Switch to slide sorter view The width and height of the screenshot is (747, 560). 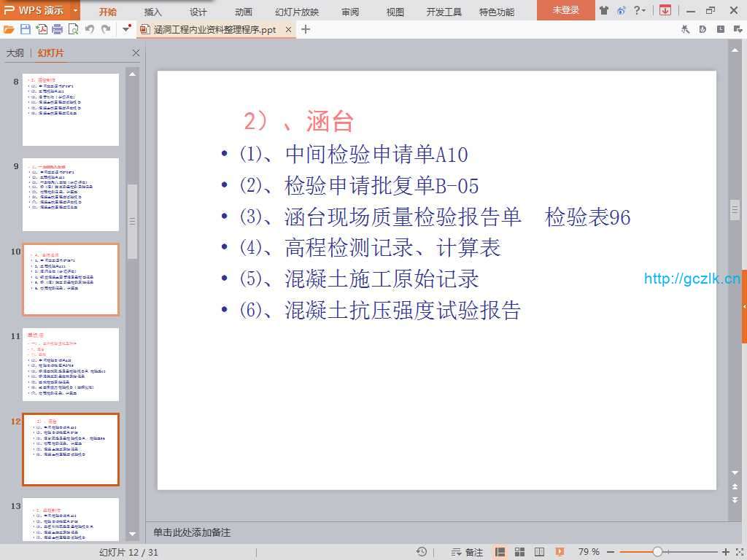[x=520, y=552]
